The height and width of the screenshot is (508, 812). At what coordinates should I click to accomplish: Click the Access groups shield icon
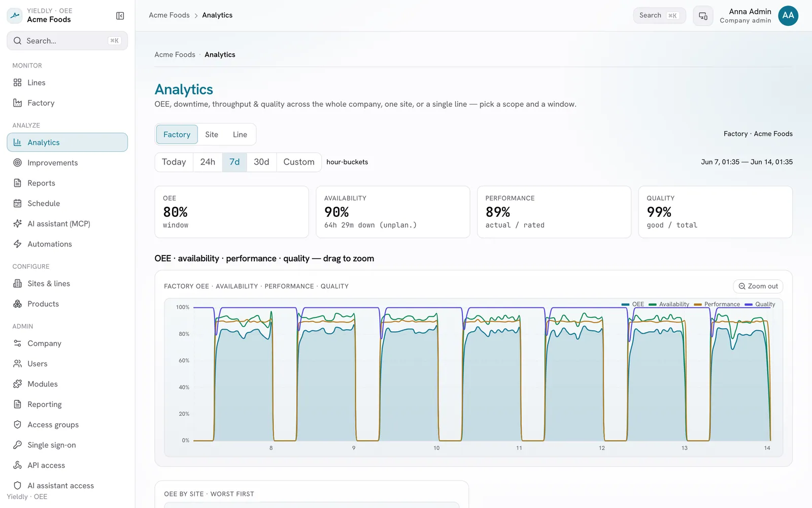tap(17, 425)
